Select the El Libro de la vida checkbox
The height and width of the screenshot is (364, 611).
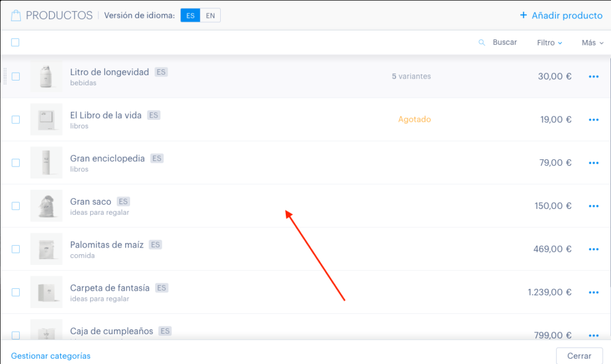point(16,120)
